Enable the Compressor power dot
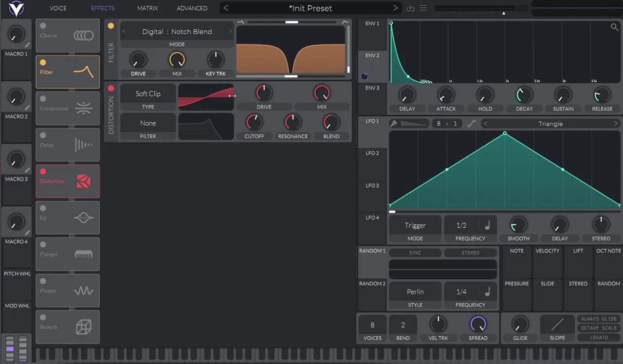The height and width of the screenshot is (364, 623). (x=43, y=99)
